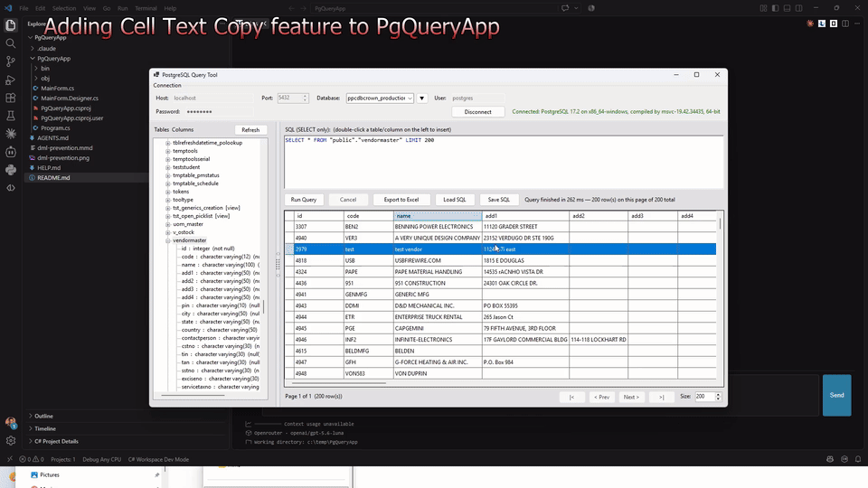Viewport: 868px width, 488px height.
Task: Click the page Size spinner arrows
Action: (718, 397)
